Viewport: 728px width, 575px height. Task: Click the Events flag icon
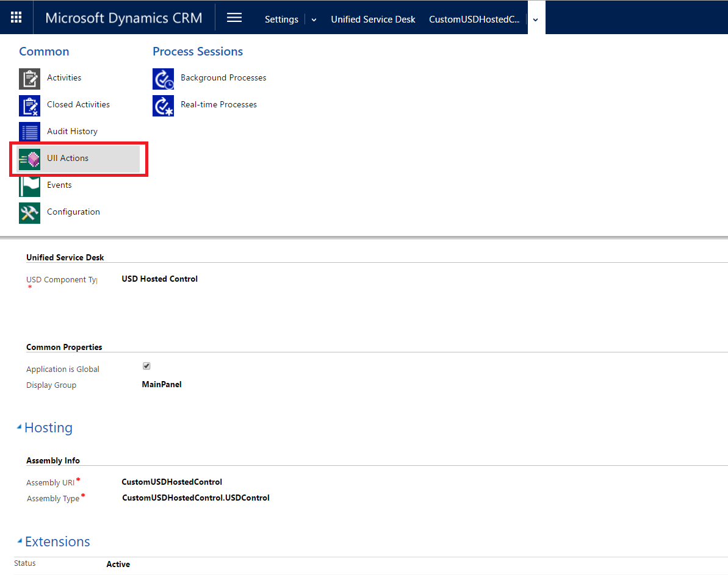[x=29, y=185]
